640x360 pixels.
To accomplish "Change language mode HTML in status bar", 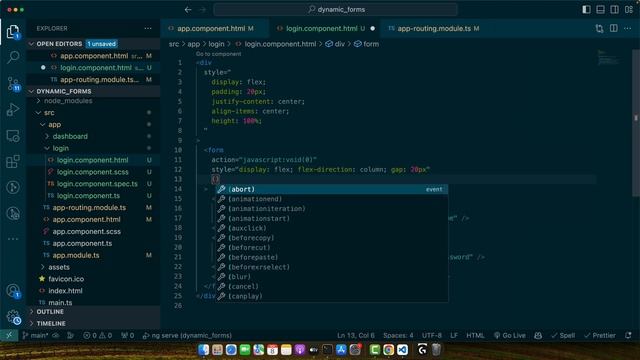I will point(475,336).
